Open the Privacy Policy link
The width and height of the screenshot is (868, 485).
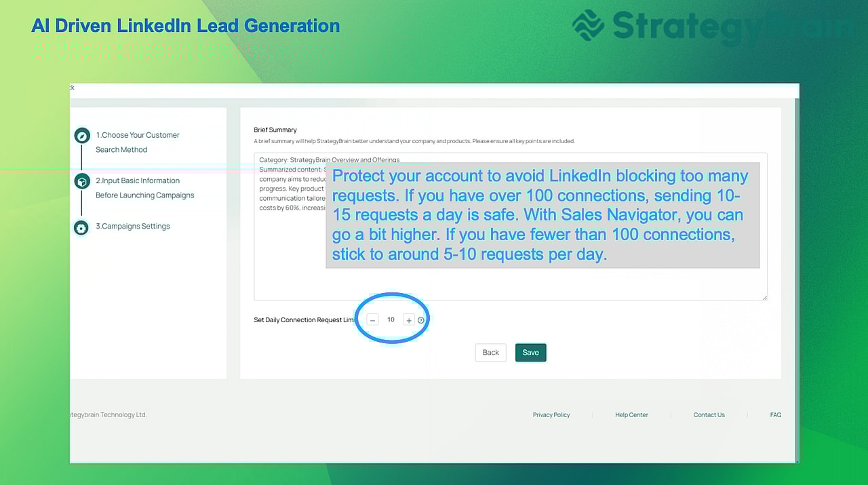click(x=551, y=414)
